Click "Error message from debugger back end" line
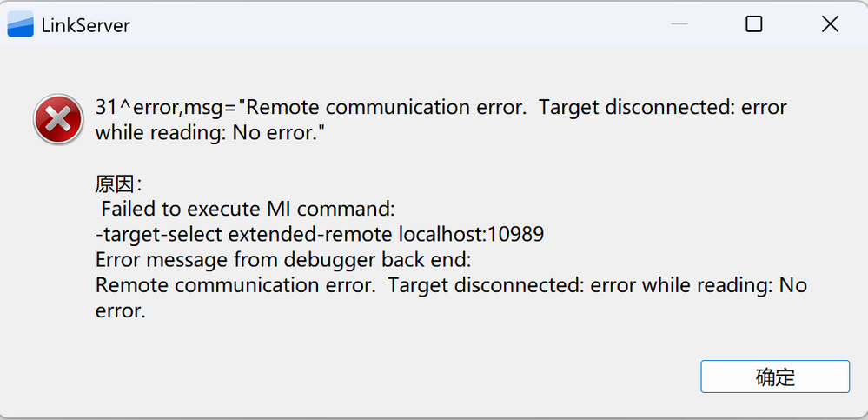The width and height of the screenshot is (868, 420). tap(282, 259)
